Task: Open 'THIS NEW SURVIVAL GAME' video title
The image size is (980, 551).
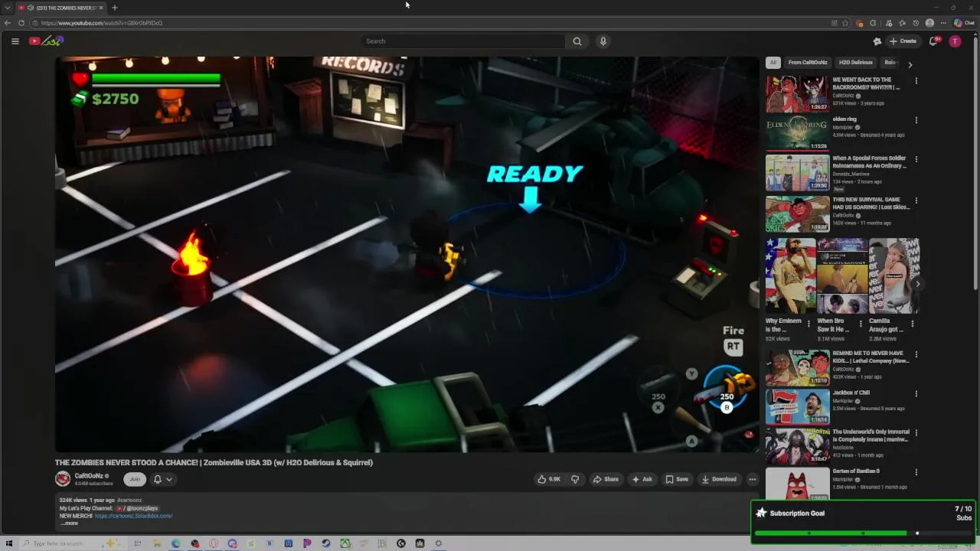Action: coord(871,204)
